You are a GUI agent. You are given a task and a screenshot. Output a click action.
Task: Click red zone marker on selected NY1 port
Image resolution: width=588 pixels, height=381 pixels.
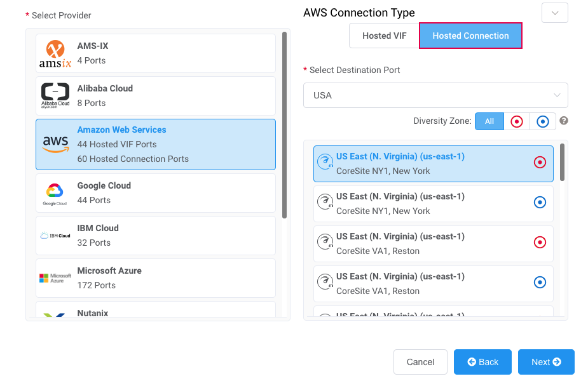[540, 162]
